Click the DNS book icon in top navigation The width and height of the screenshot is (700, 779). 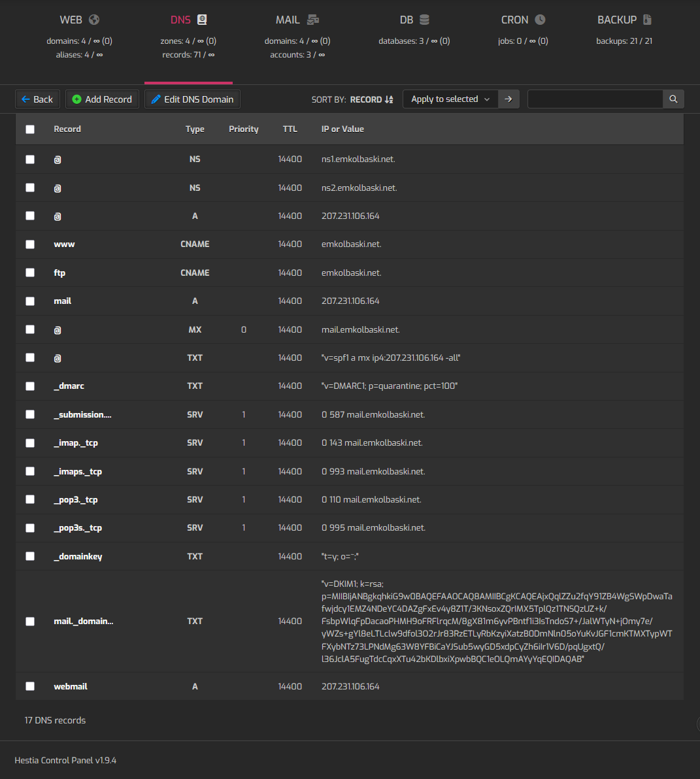click(203, 20)
